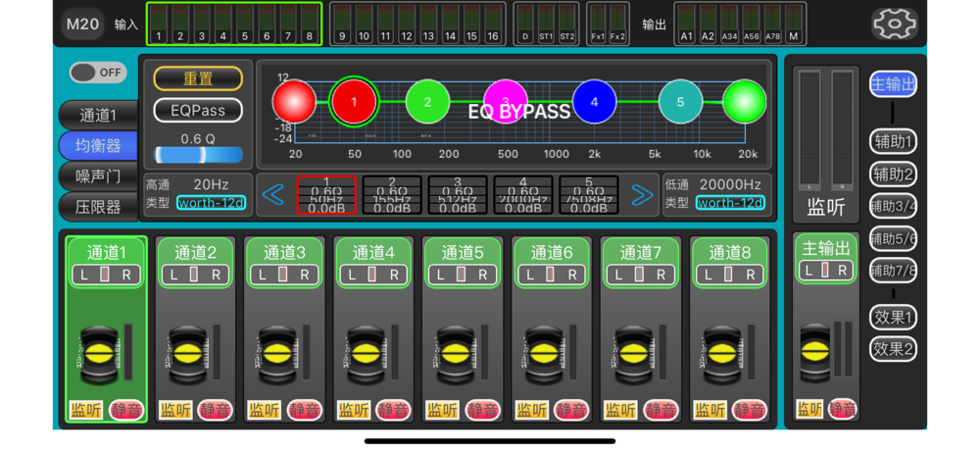Screen dimensions: 980x453
Task: Mute 通道1 with 静音 button
Action: tap(126, 411)
